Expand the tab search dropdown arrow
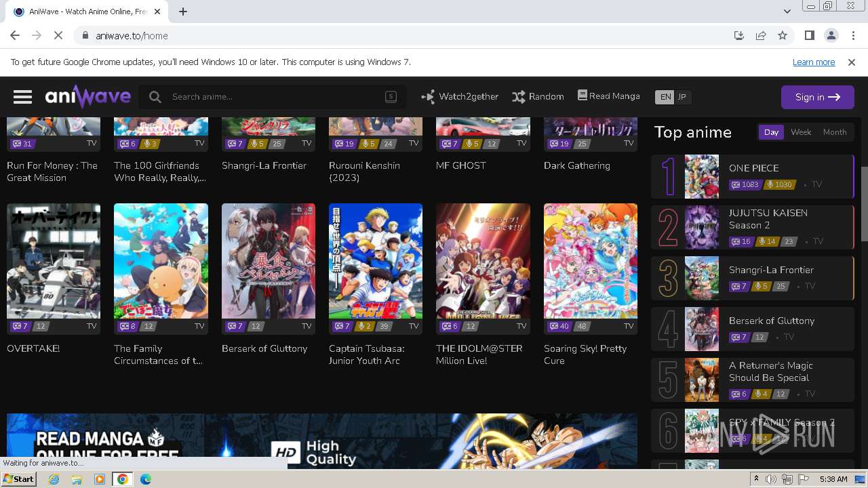868x488 pixels. 787,12
